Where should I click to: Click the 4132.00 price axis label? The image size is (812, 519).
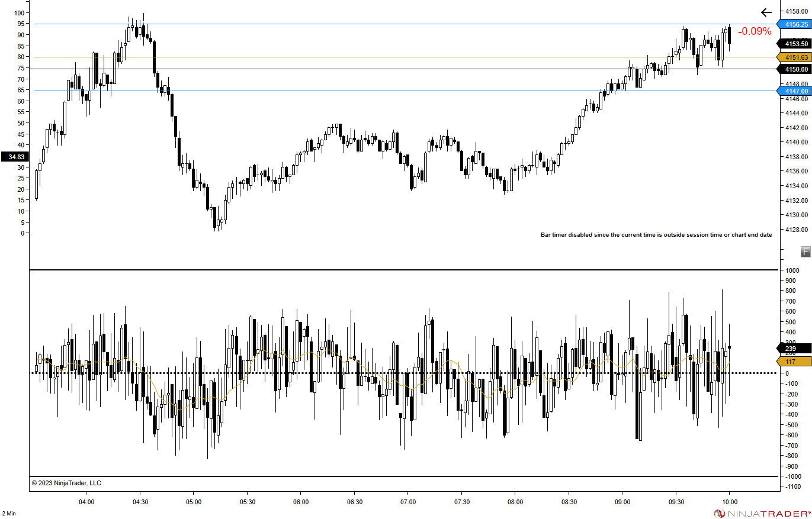click(796, 201)
